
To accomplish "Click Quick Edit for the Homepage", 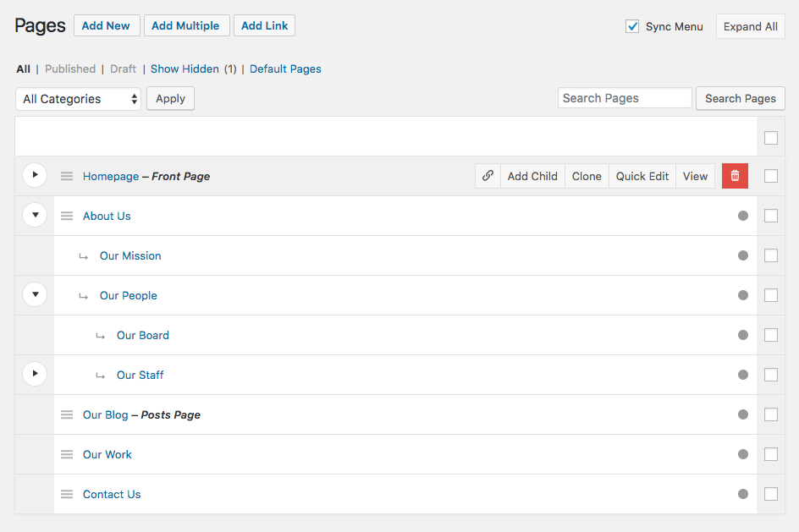I will click(642, 176).
